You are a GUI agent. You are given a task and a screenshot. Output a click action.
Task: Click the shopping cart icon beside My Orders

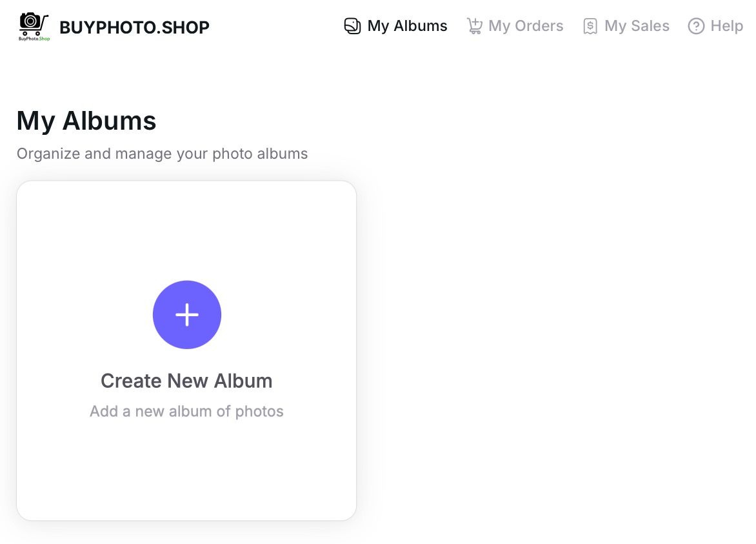click(475, 26)
